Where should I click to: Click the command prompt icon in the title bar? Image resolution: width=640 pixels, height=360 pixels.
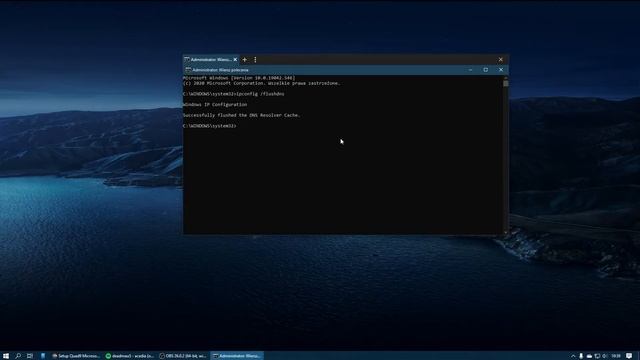[188, 70]
